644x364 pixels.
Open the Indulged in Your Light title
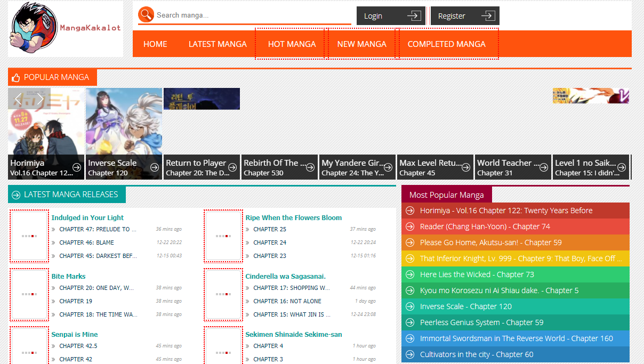point(87,217)
